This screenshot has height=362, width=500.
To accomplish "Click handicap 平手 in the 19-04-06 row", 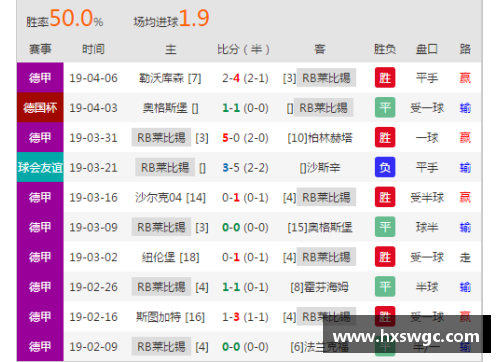I will pos(427,78).
